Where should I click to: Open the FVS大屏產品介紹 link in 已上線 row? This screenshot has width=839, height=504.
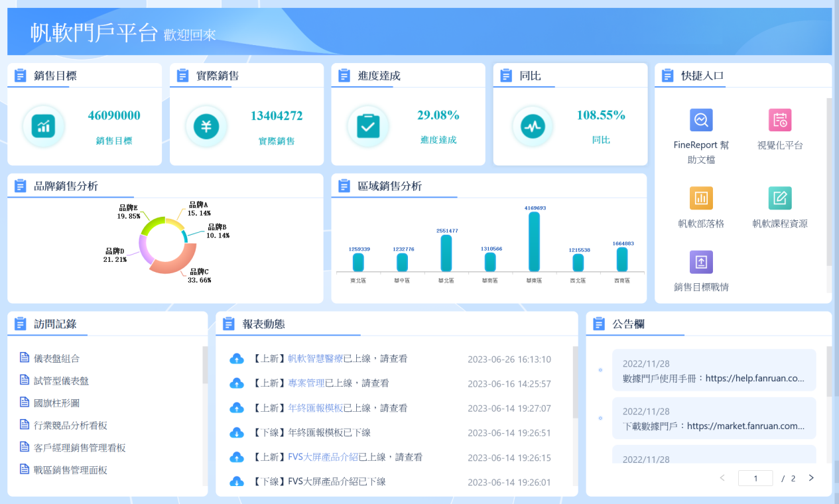pyautogui.click(x=323, y=457)
